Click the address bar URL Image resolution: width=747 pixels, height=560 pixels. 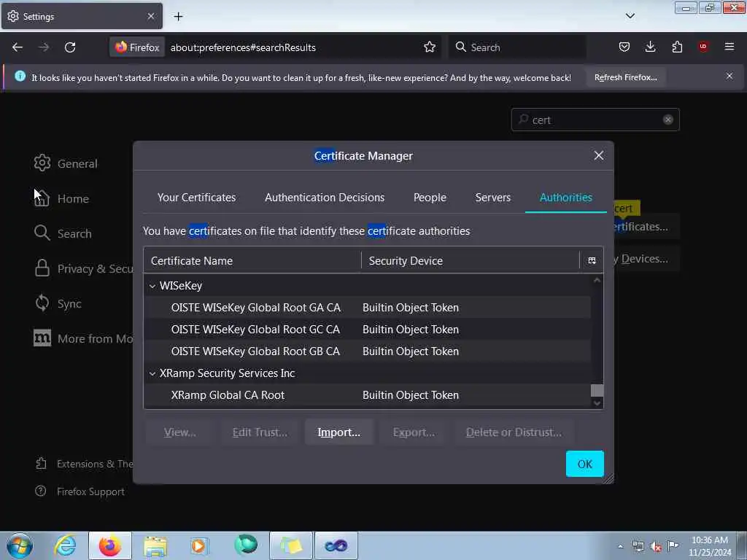(x=243, y=47)
